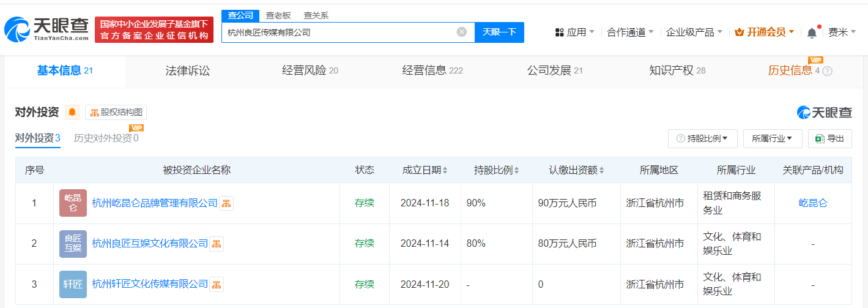Click the notification bell in header

[x=812, y=32]
